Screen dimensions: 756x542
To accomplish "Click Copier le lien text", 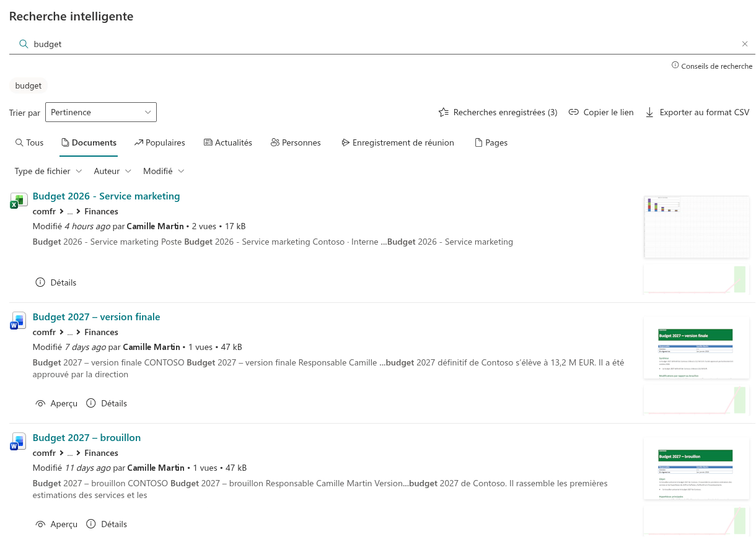I will click(x=609, y=112).
